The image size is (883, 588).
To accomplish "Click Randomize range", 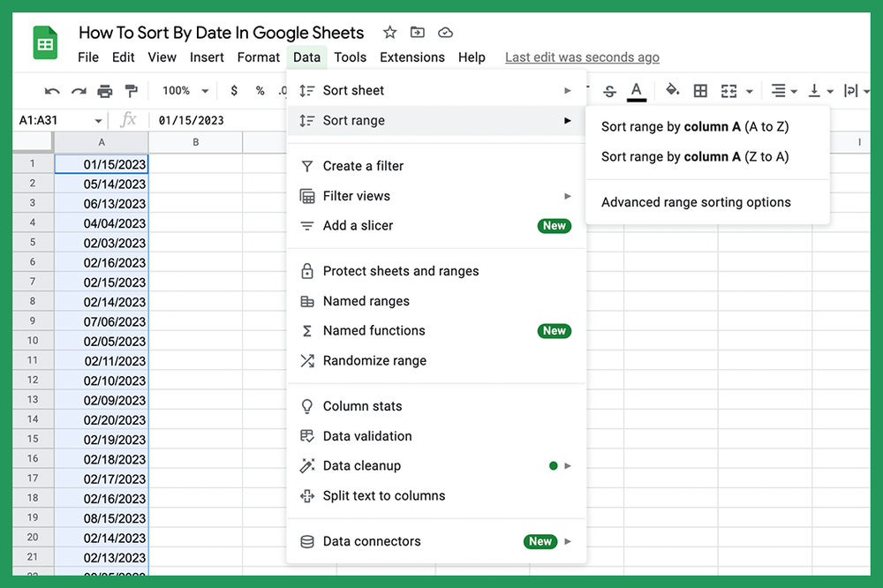I will 436,360.
